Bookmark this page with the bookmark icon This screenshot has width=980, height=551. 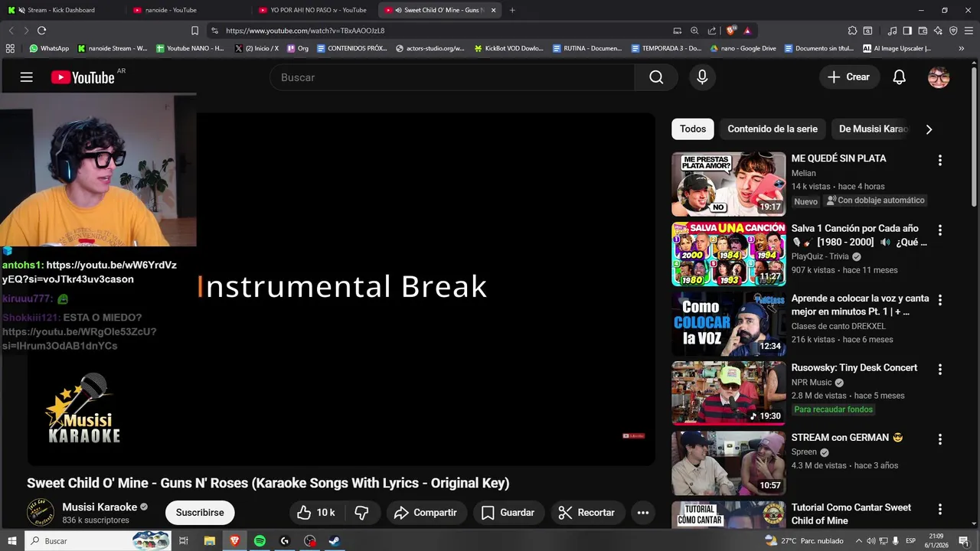(194, 31)
